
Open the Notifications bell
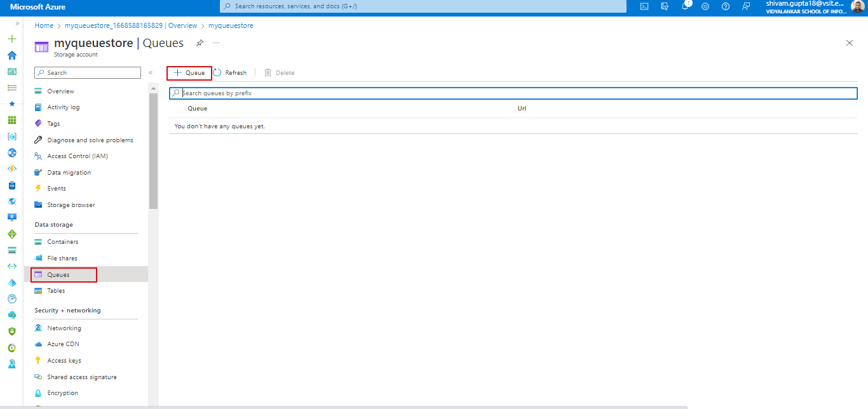pyautogui.click(x=685, y=6)
